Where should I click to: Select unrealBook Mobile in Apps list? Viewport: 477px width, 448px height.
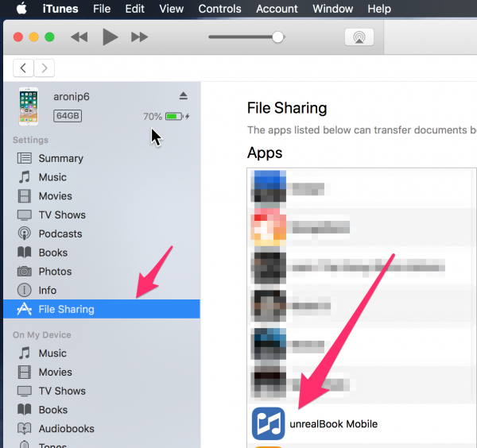tap(362, 423)
